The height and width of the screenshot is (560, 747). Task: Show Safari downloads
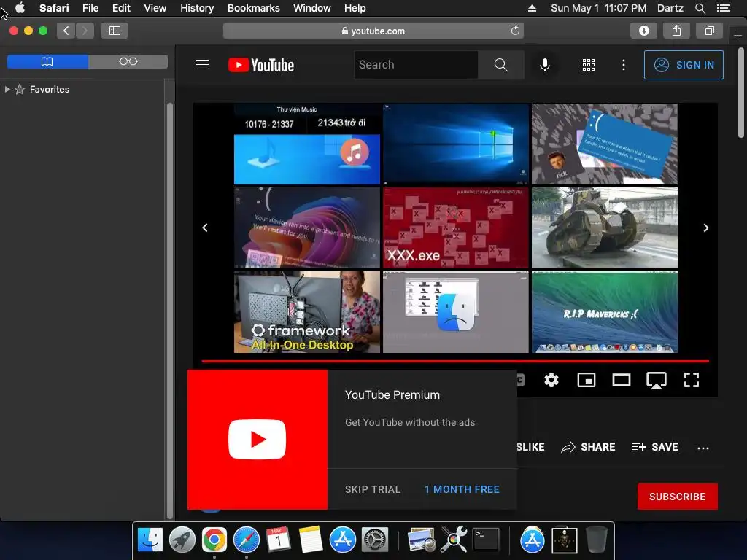coord(643,31)
